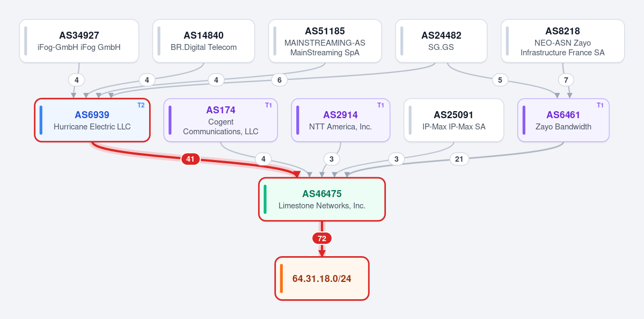Image resolution: width=644 pixels, height=319 pixels.
Task: Select the AS8218 NEO-ASN Zayo node
Action: [562, 41]
